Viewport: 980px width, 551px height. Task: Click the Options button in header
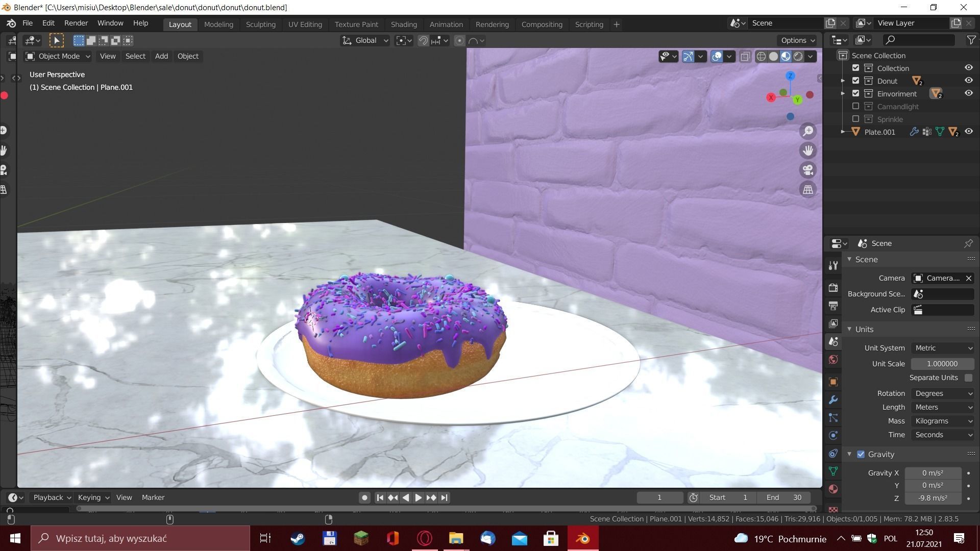(x=797, y=40)
